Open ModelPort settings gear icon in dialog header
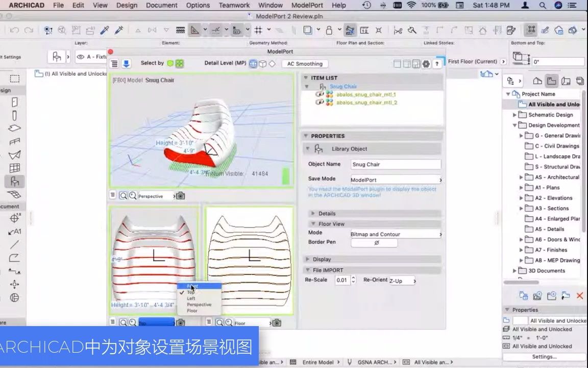Image resolution: width=588 pixels, height=368 pixels. pos(426,64)
